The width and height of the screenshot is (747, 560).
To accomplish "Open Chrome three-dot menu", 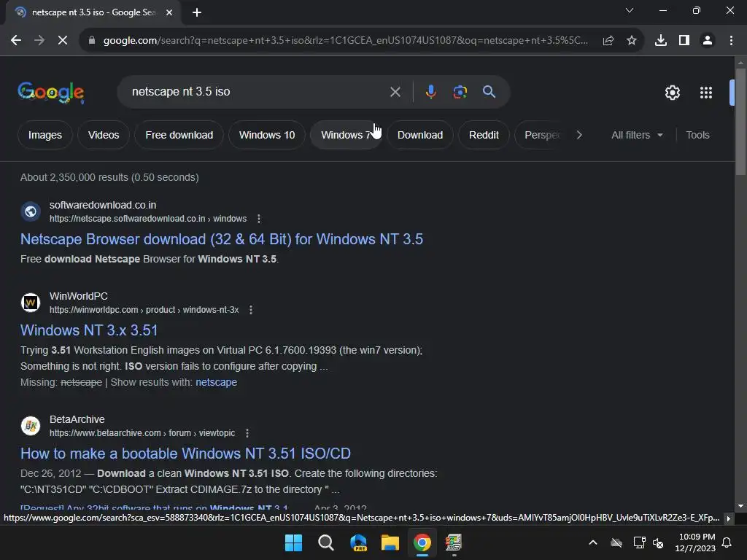I will click(x=731, y=41).
